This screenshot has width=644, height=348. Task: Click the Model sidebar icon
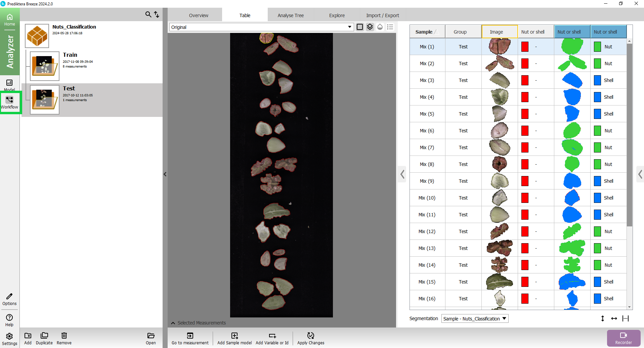9,85
